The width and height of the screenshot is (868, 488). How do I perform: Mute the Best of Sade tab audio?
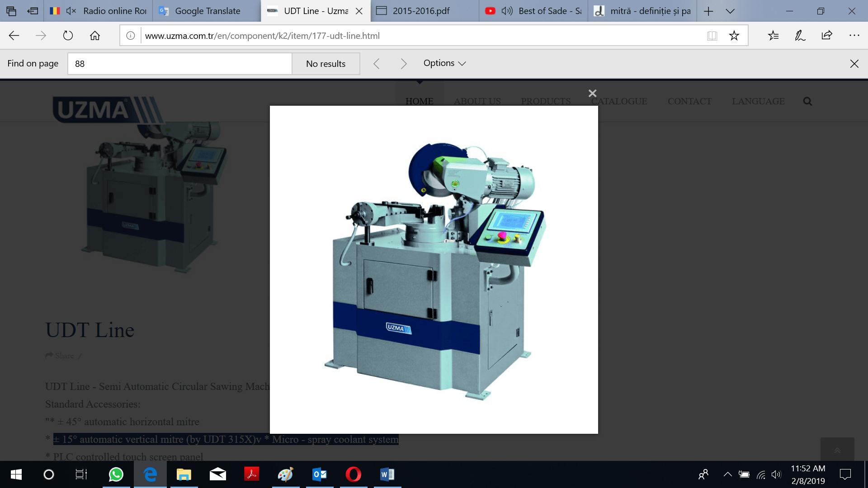pos(507,11)
